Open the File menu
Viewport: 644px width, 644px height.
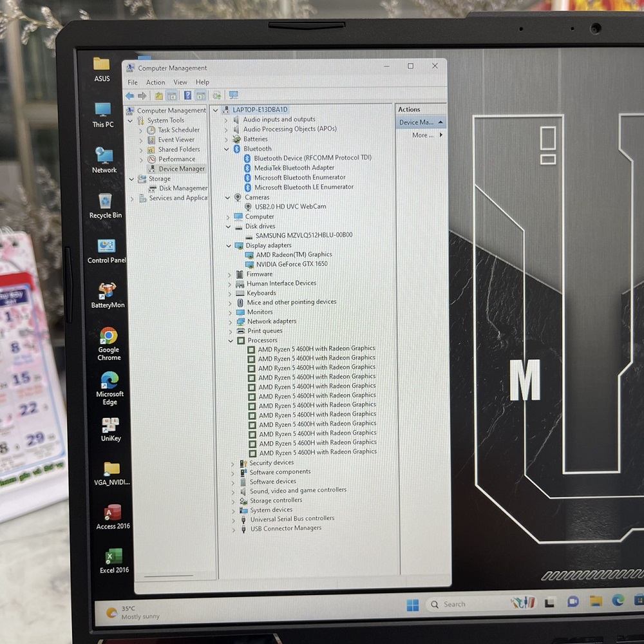pos(133,82)
